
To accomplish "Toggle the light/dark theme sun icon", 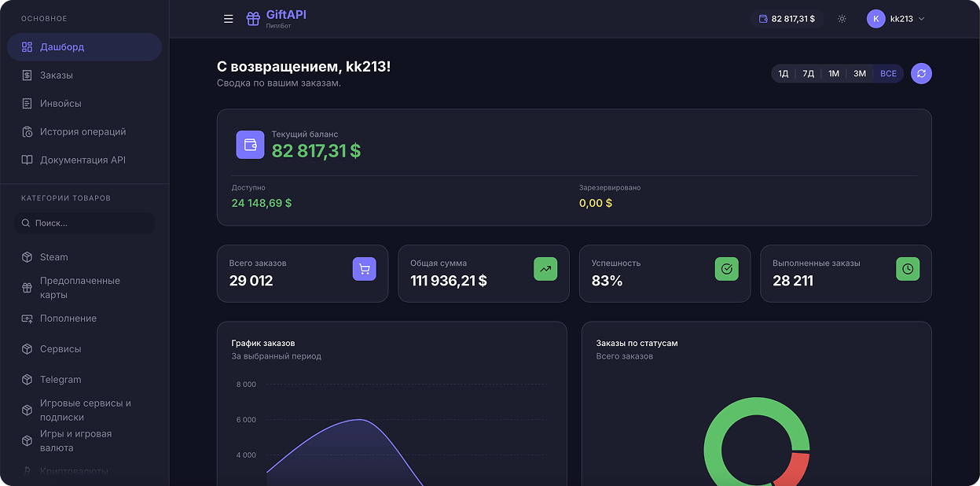I will [842, 19].
